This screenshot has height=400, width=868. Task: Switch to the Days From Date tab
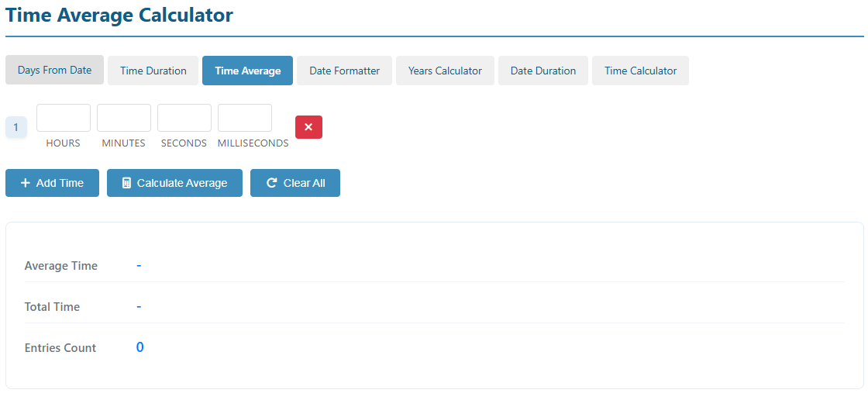pyautogui.click(x=54, y=71)
